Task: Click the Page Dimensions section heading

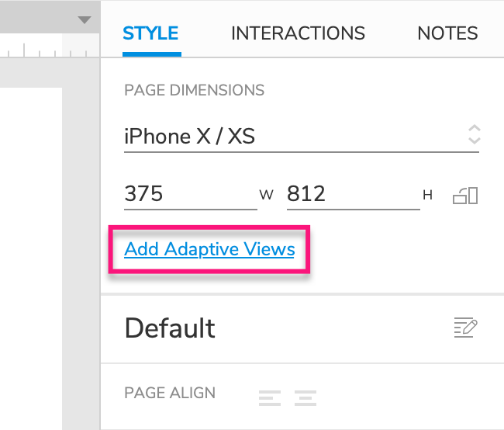Action: coord(194,90)
